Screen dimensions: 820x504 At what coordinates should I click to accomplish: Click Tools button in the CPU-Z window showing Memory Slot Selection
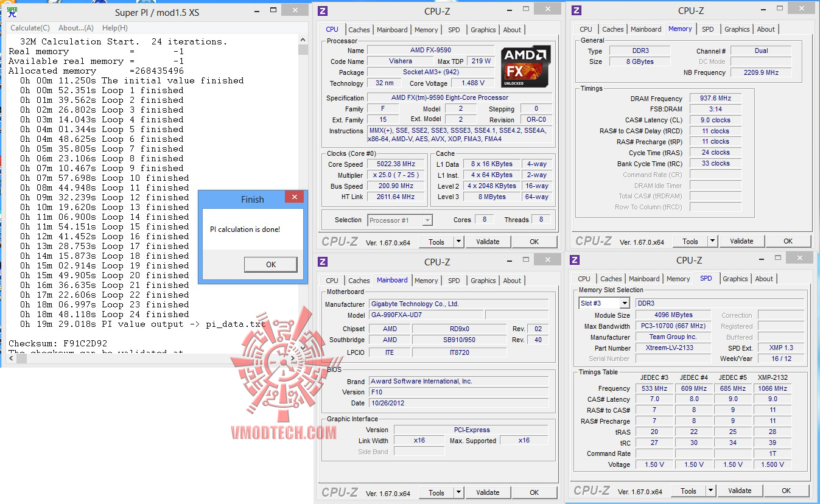pos(689,491)
